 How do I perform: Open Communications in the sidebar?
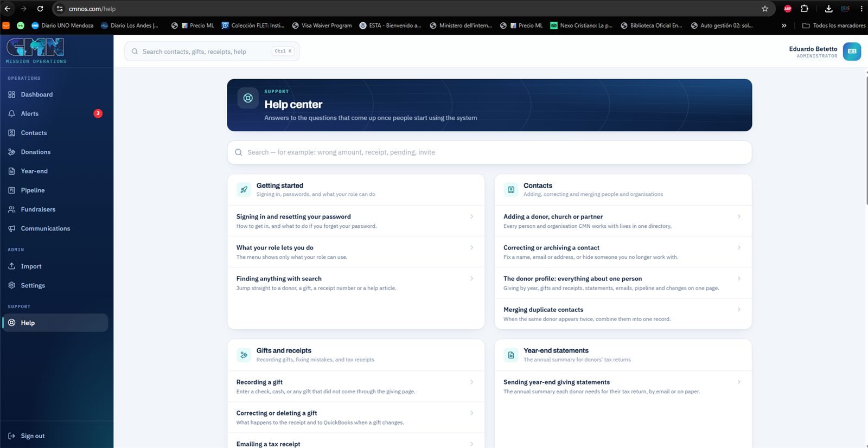(x=55, y=228)
